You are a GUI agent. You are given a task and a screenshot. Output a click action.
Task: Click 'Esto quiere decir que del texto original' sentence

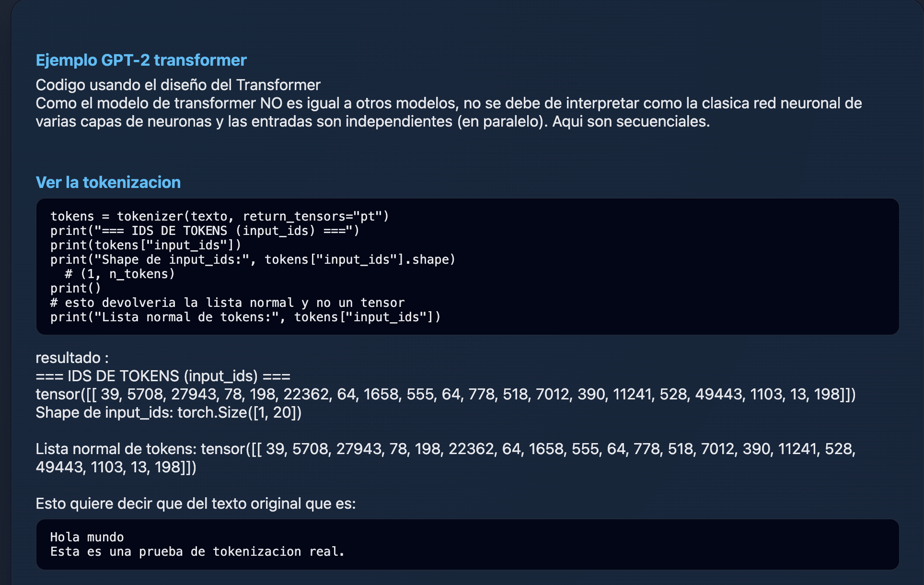tap(196, 503)
